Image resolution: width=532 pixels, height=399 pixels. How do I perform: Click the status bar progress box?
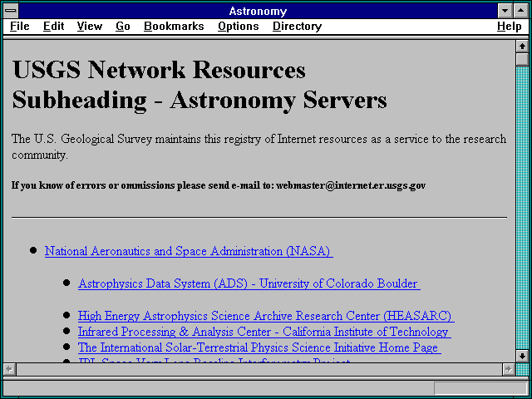[x=480, y=388]
